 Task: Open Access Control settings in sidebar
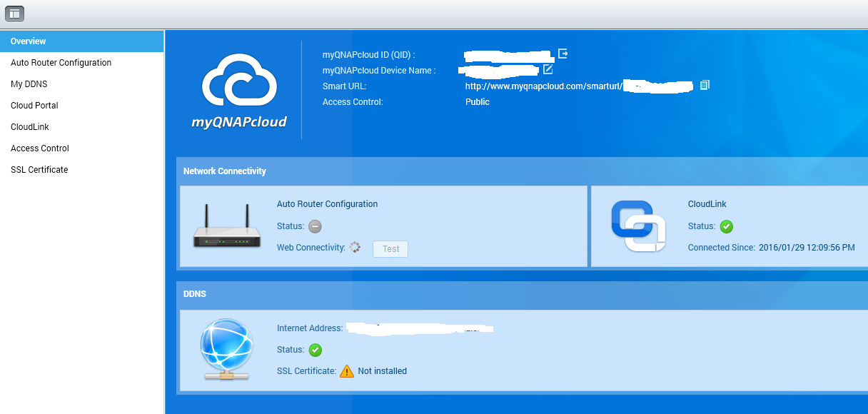pyautogui.click(x=40, y=148)
